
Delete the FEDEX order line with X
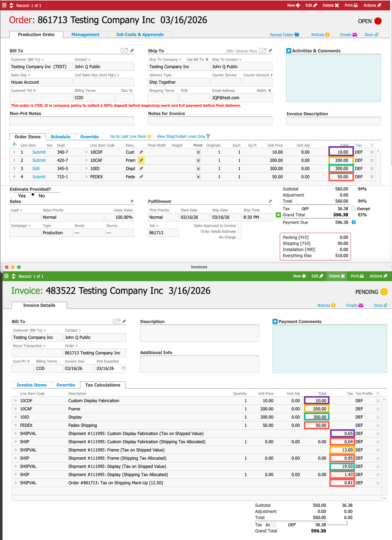pyautogui.click(x=372, y=177)
